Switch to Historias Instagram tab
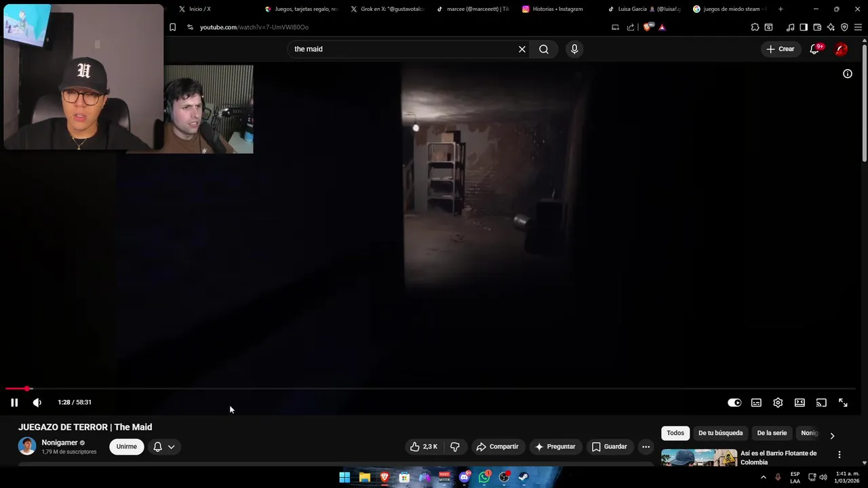This screenshot has width=868, height=488. [x=559, y=9]
